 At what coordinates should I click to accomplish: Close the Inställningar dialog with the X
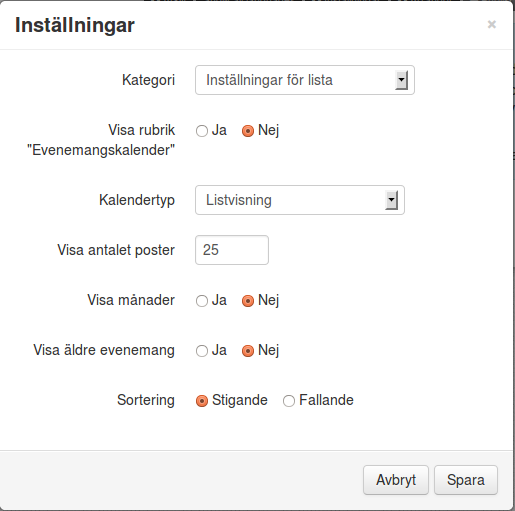coord(492,24)
